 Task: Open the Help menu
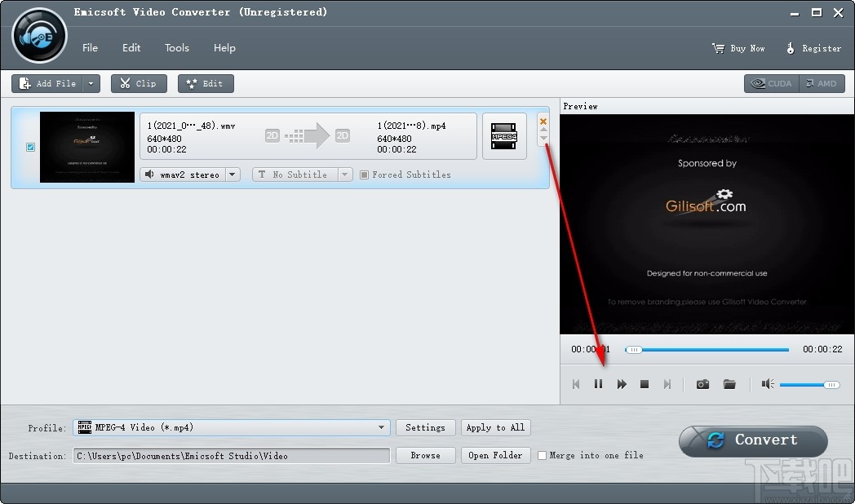point(224,47)
